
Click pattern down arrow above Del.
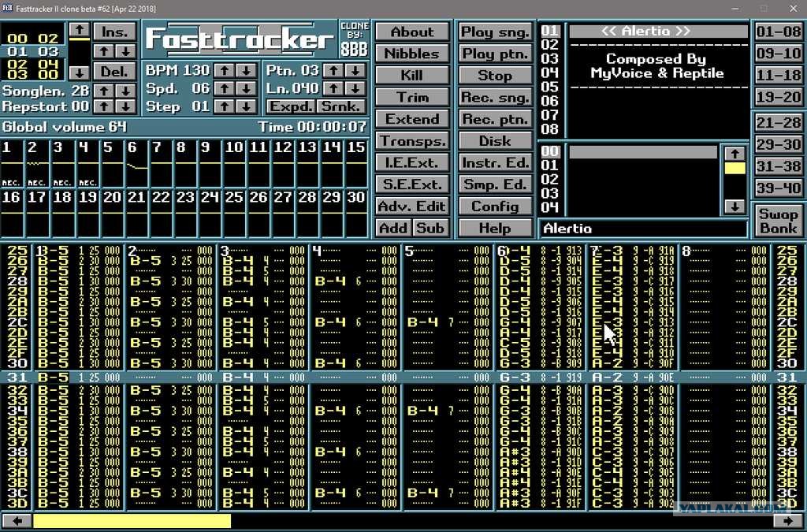click(x=125, y=51)
